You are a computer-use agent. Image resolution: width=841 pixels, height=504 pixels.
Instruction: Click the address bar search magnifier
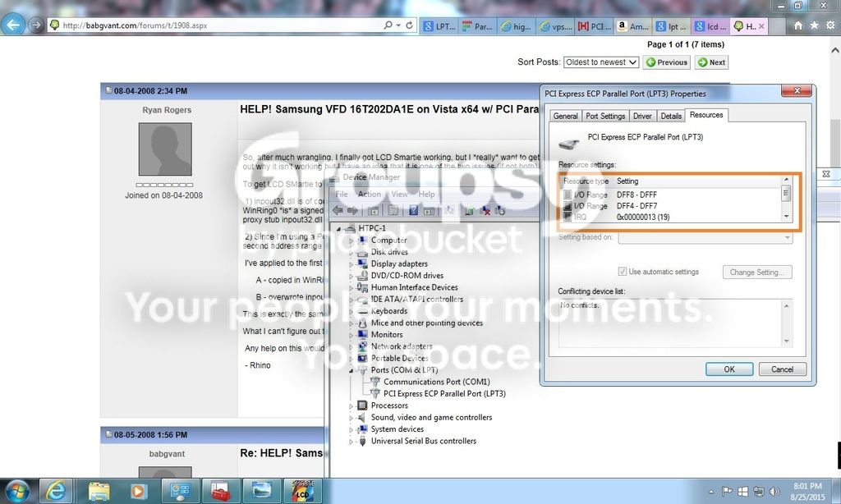(388, 25)
